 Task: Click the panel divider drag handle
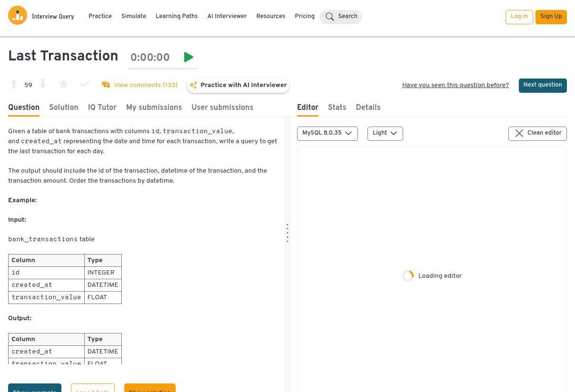tap(287, 233)
